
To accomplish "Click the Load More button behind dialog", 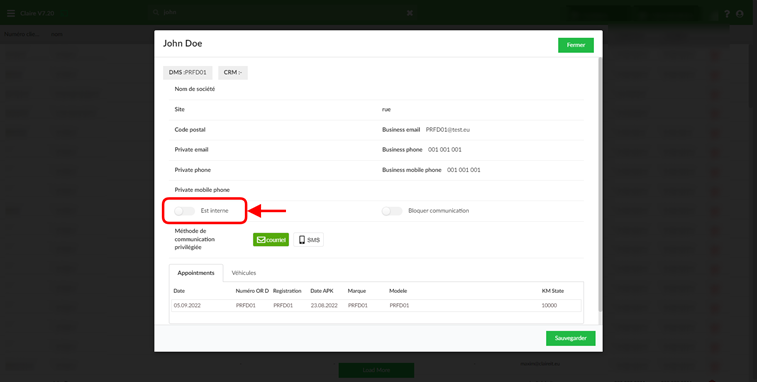I will point(377,370).
